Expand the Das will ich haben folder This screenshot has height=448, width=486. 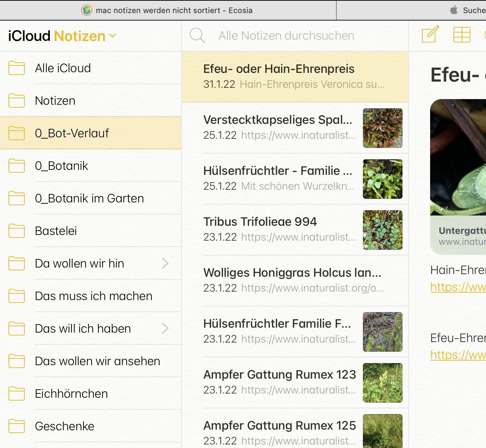click(x=165, y=328)
